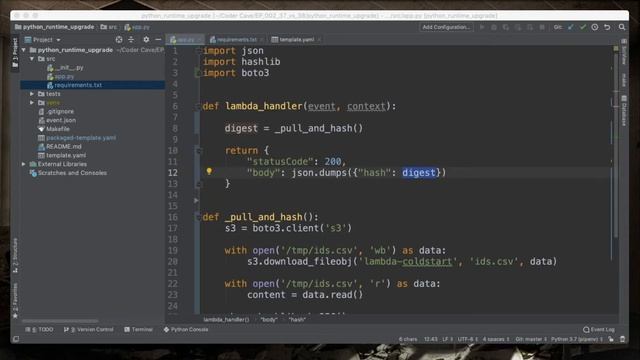Select app.py in the project tree
Image resolution: width=640 pixels, height=360 pixels.
pyautogui.click(x=61, y=76)
